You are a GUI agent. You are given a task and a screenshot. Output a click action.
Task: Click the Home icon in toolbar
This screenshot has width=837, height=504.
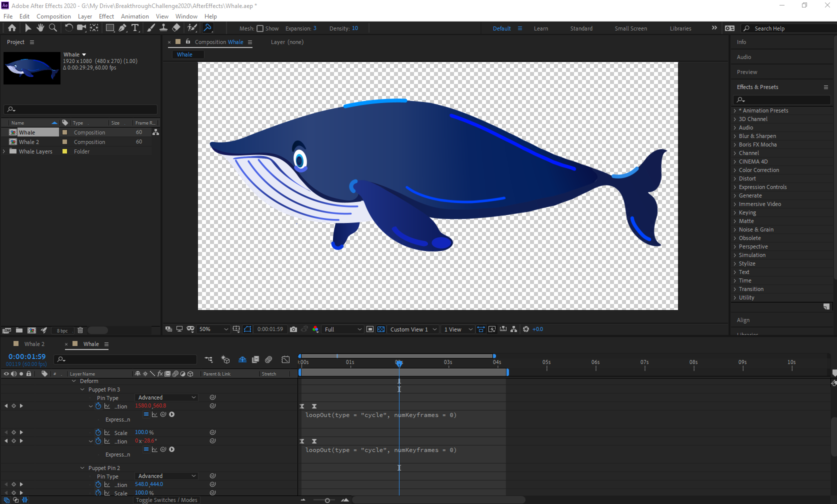click(x=12, y=28)
